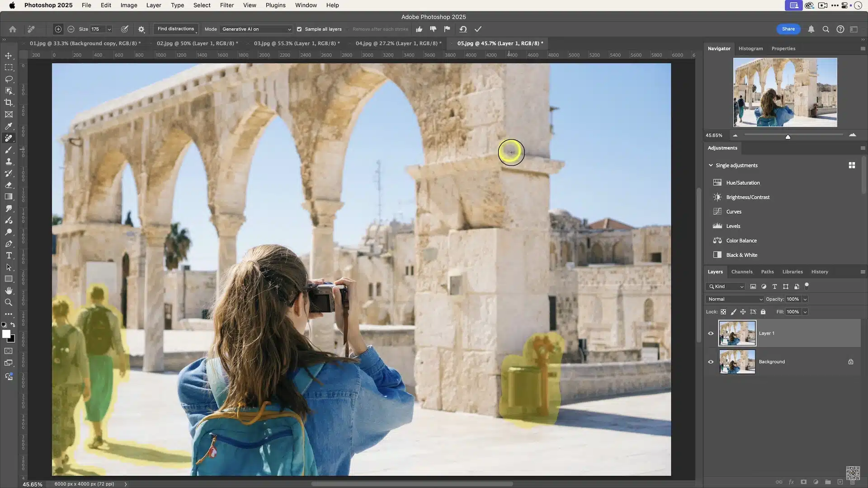868x488 pixels.
Task: Apply a Curves adjustment
Action: 733,211
